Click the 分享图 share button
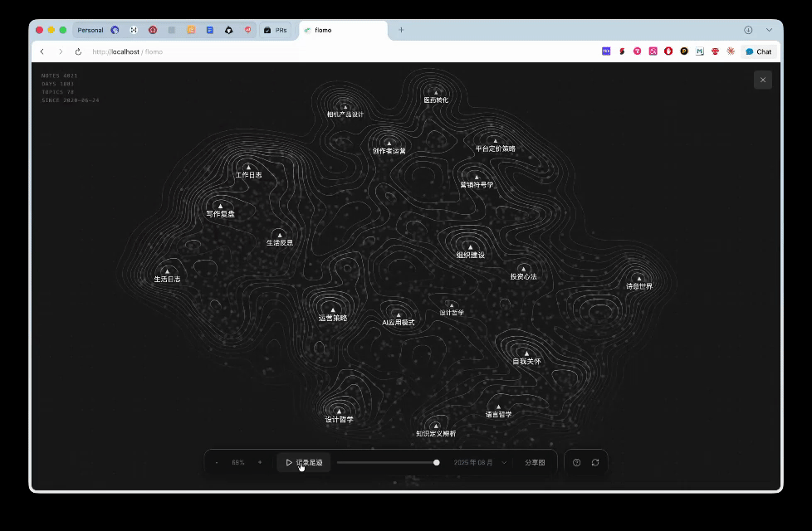Image resolution: width=812 pixels, height=531 pixels. 535,463
